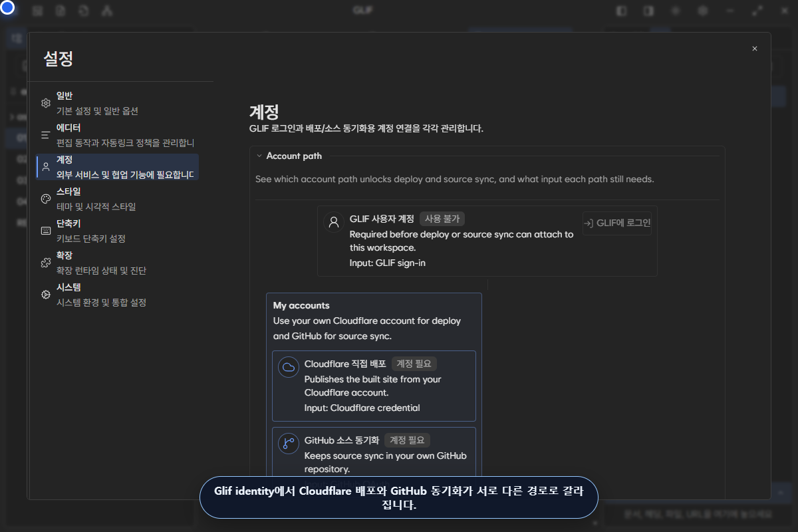The height and width of the screenshot is (532, 798).
Task: Click the Cloudflare cloud icon
Action: click(289, 367)
